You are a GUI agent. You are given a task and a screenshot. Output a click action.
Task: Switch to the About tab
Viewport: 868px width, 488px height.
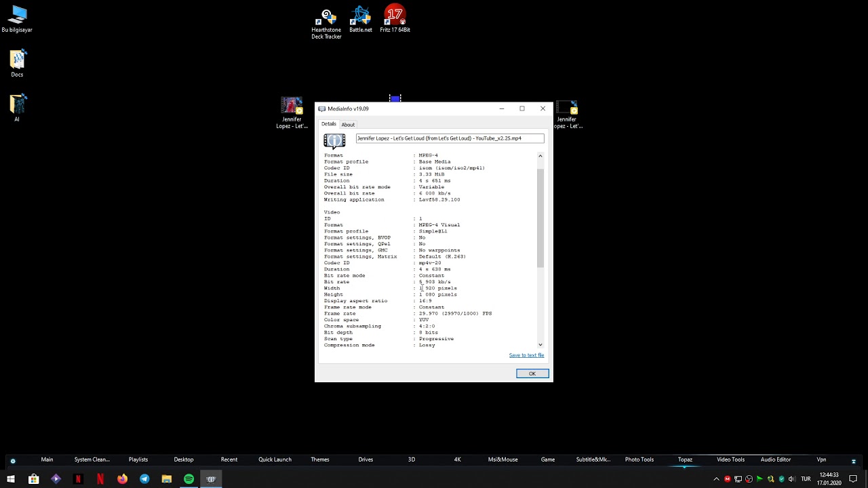pyautogui.click(x=348, y=125)
